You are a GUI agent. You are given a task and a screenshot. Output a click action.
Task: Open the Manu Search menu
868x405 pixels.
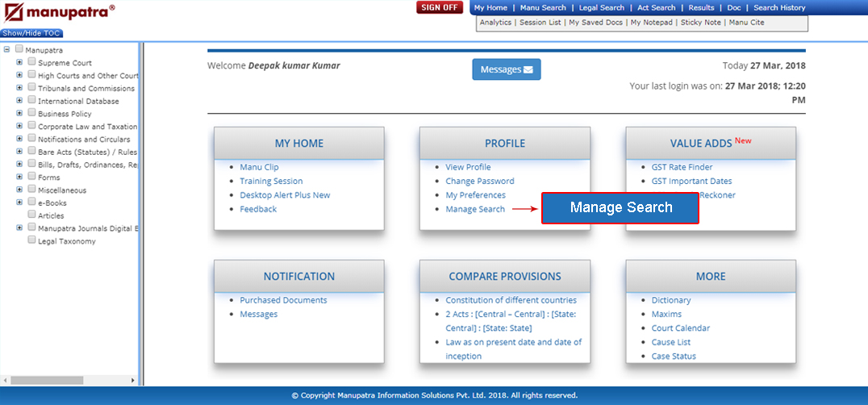(x=543, y=8)
